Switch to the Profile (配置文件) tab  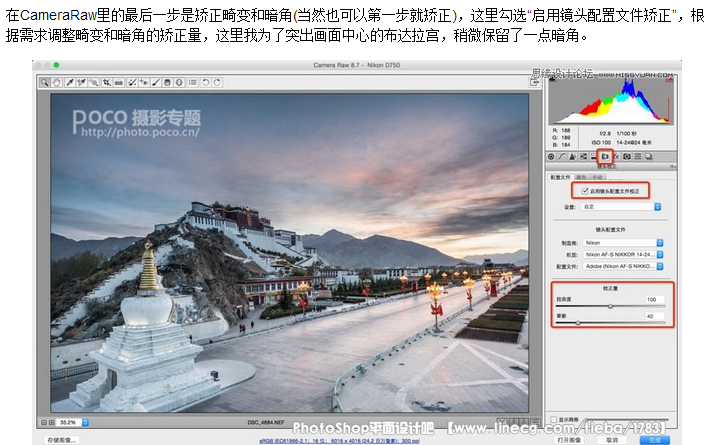(560, 177)
